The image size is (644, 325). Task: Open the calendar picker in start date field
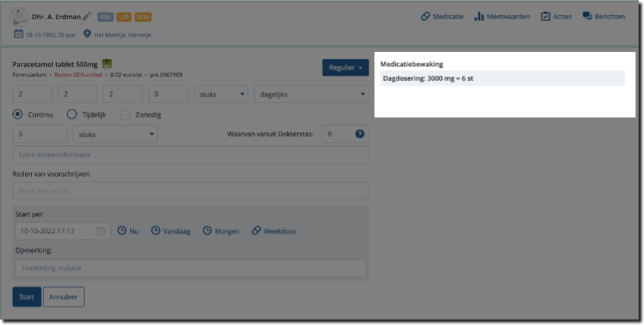(x=101, y=231)
